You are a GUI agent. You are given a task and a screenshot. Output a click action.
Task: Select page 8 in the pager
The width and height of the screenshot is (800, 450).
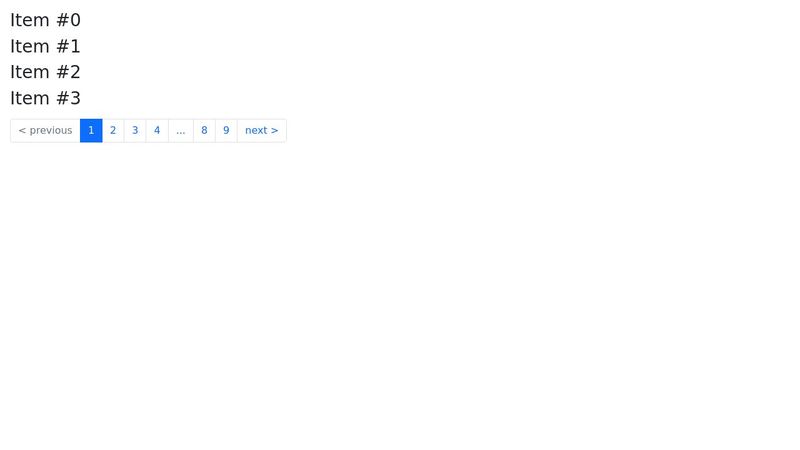pos(204,131)
